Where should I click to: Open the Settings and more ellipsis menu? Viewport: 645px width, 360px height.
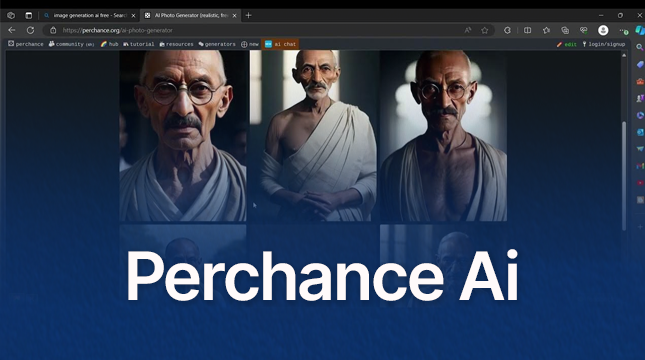click(623, 30)
